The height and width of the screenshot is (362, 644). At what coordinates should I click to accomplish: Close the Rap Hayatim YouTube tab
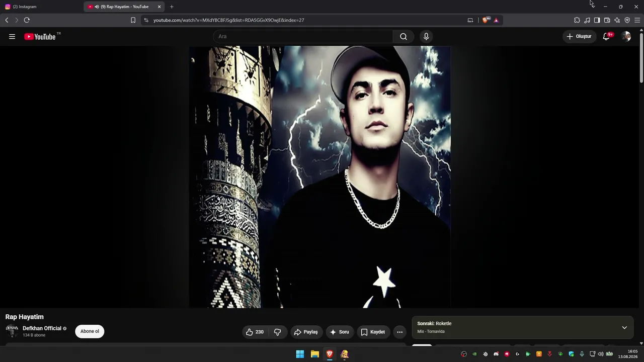pos(159,7)
